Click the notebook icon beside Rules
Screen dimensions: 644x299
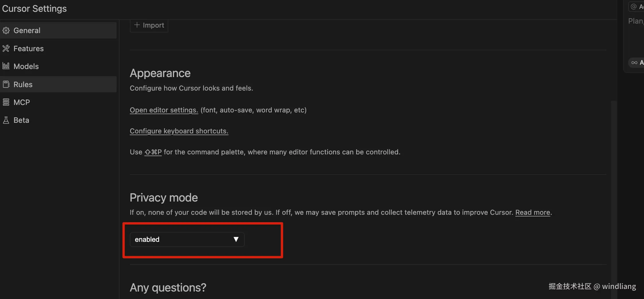[x=6, y=84]
